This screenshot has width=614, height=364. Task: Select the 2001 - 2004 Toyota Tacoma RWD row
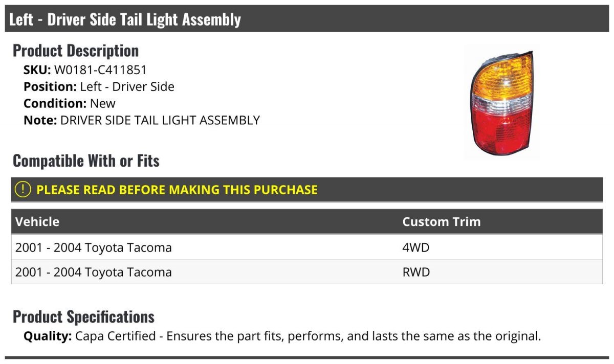[x=307, y=272]
